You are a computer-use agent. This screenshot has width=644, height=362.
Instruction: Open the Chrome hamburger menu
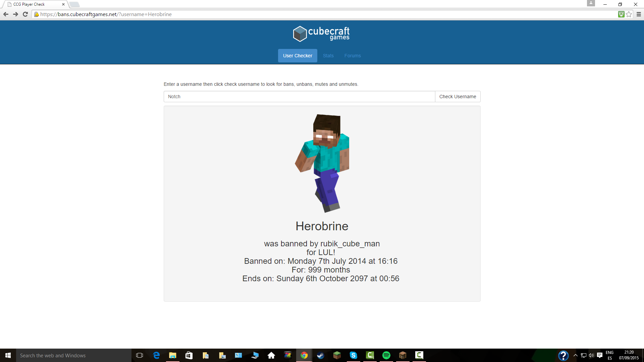[x=639, y=14]
